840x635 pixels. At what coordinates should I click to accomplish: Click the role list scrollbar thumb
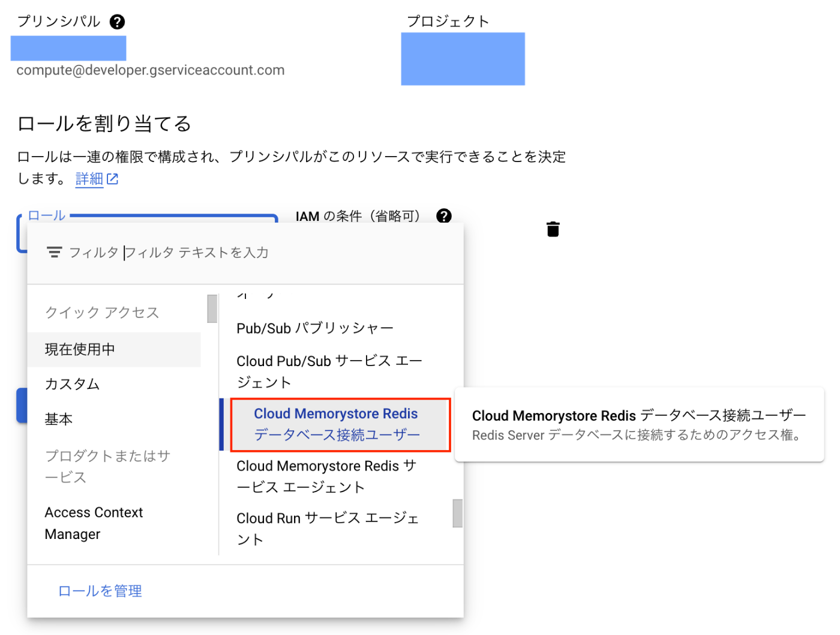[x=457, y=513]
